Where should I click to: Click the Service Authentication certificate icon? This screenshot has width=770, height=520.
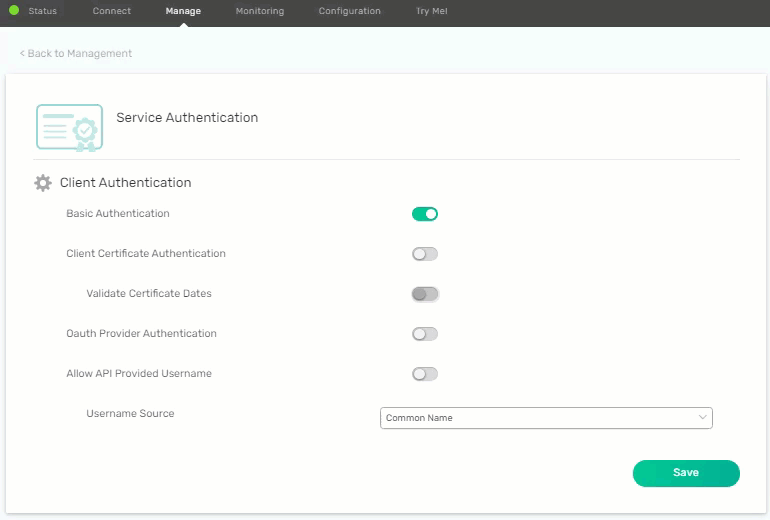click(69, 127)
